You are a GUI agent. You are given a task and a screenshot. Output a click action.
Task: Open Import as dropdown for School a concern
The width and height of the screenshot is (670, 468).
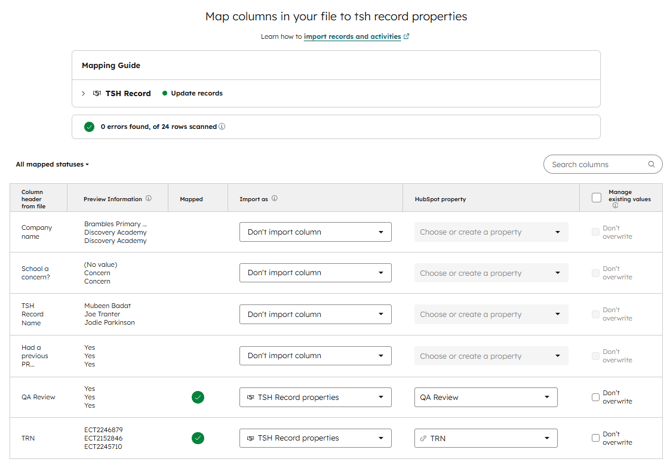point(315,273)
